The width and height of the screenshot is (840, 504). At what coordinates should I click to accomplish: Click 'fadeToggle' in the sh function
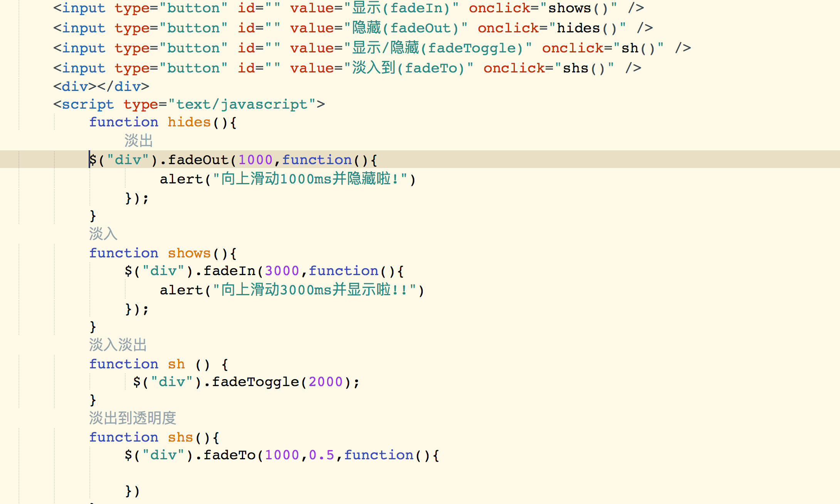255,382
